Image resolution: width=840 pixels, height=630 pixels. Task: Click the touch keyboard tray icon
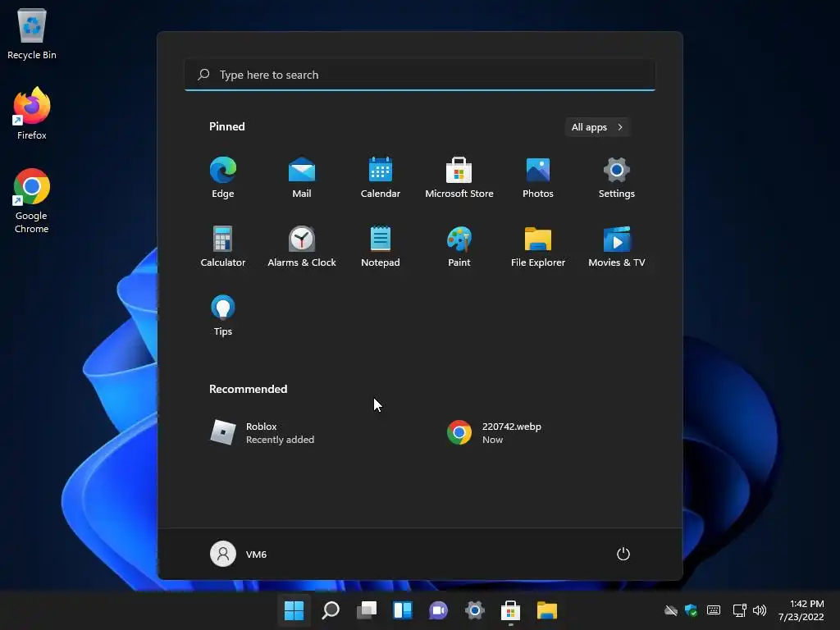714,610
